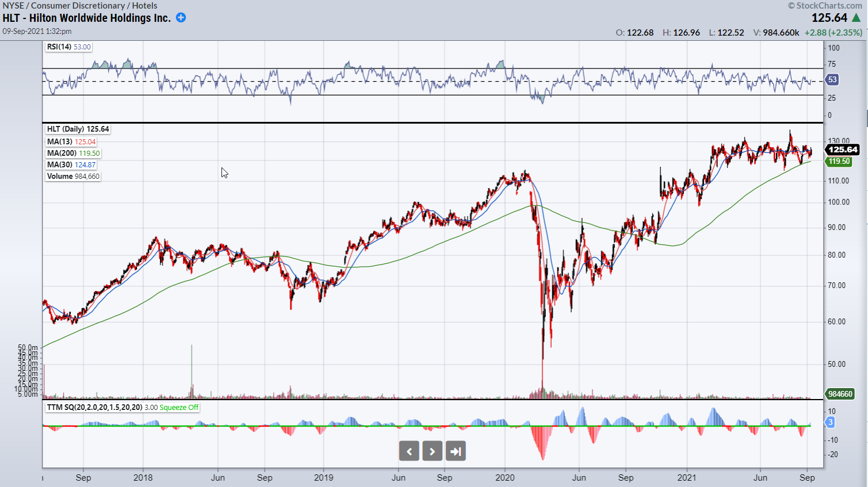Image resolution: width=868 pixels, height=487 pixels.
Task: Click the +2.88 (+2.35%) change value
Action: [x=833, y=33]
